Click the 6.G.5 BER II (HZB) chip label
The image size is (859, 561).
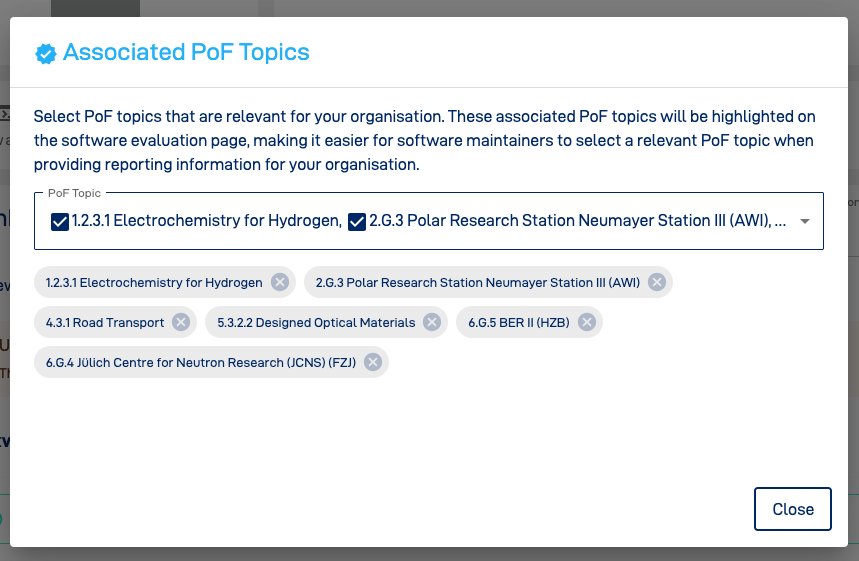pos(519,323)
